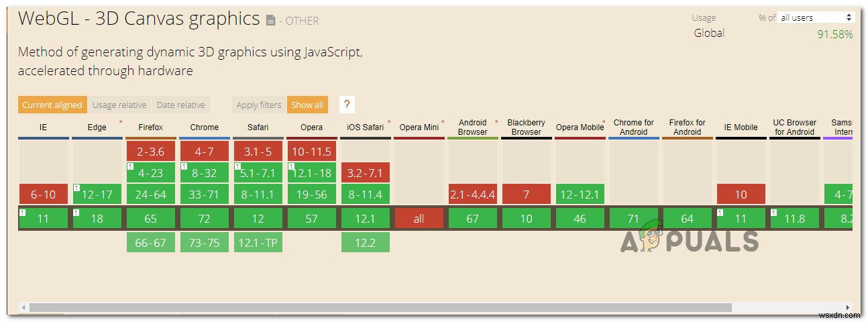The width and height of the screenshot is (868, 322).
Task: Switch to Date relative view
Action: click(x=180, y=105)
